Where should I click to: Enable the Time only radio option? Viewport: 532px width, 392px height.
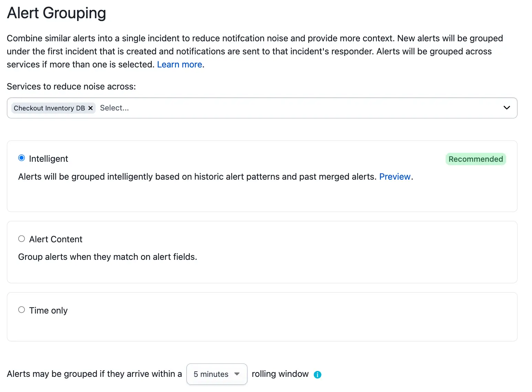coord(22,310)
